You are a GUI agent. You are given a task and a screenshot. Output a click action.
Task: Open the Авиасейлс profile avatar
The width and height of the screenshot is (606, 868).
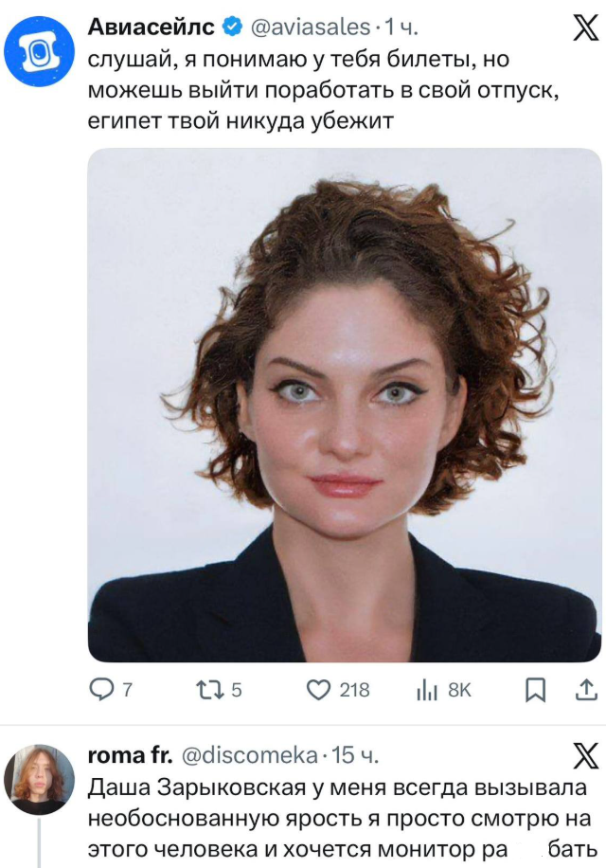(x=39, y=52)
